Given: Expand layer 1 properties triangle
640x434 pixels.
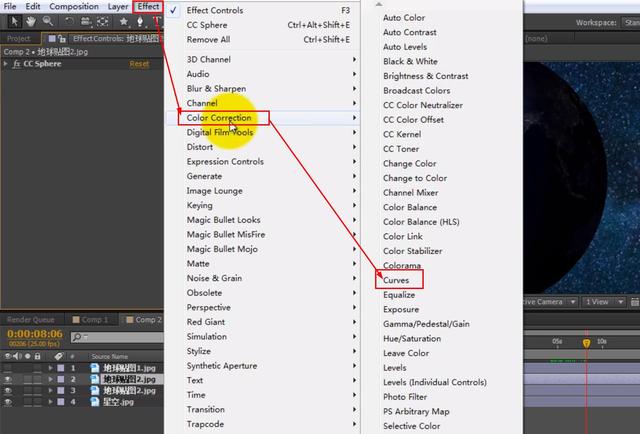Looking at the screenshot, I should (x=51, y=368).
